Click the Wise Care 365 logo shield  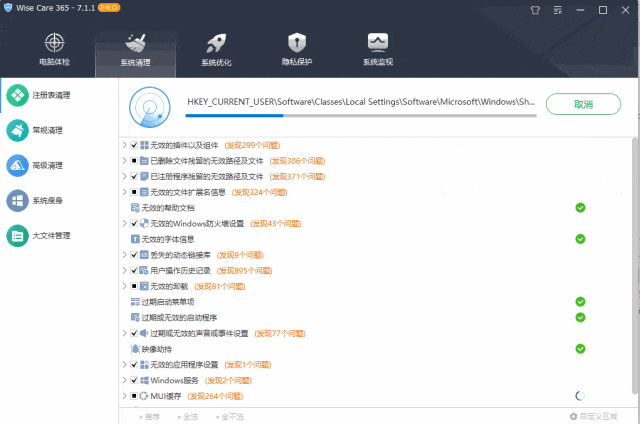pyautogui.click(x=8, y=8)
